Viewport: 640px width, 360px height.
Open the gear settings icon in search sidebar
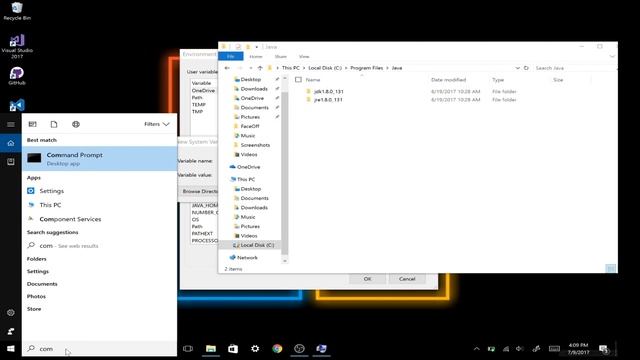click(x=11, y=313)
